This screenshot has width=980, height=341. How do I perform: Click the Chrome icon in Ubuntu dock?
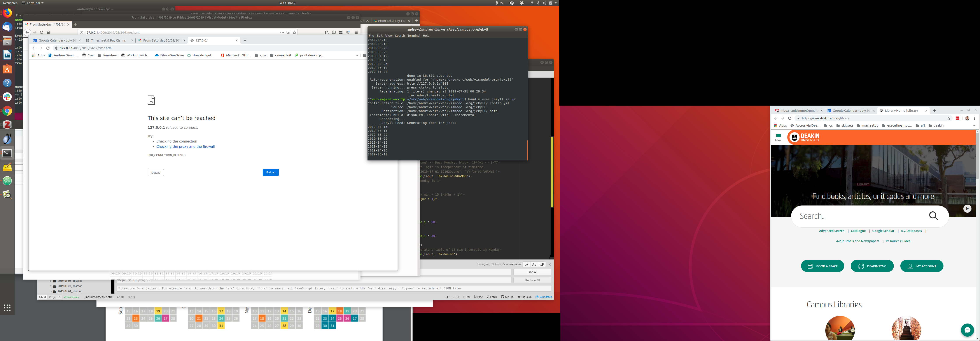tap(7, 111)
